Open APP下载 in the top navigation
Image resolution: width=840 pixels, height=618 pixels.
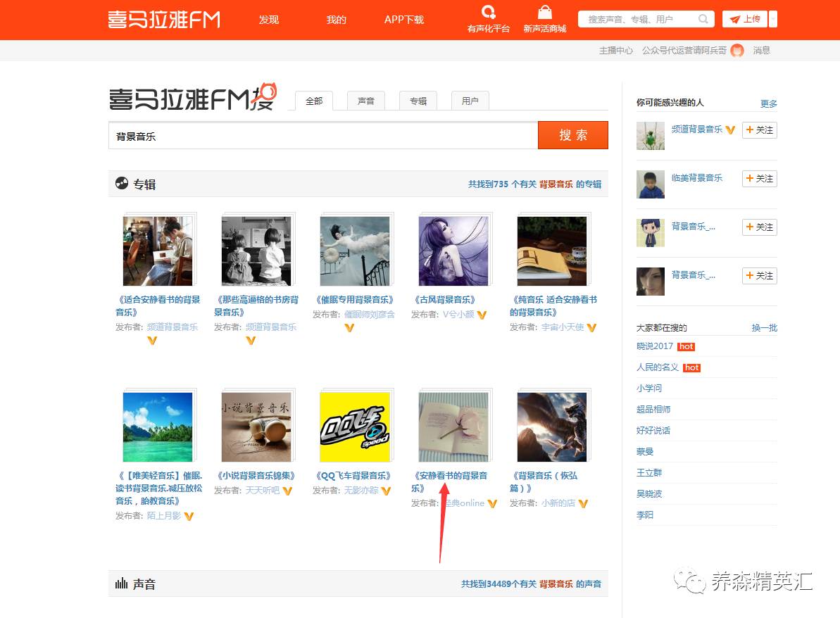tap(404, 20)
